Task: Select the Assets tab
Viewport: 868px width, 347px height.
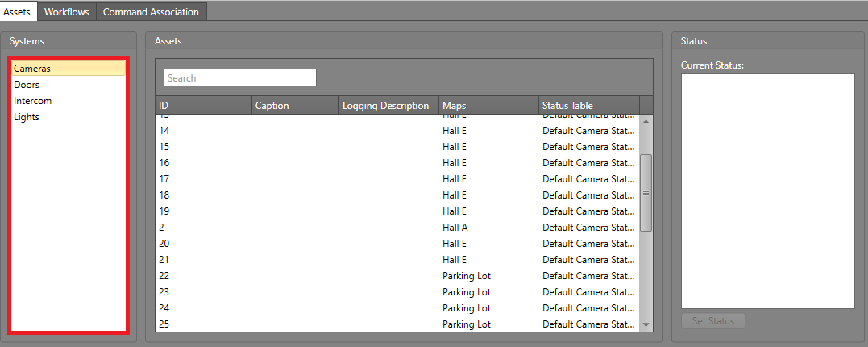Action: click(17, 12)
